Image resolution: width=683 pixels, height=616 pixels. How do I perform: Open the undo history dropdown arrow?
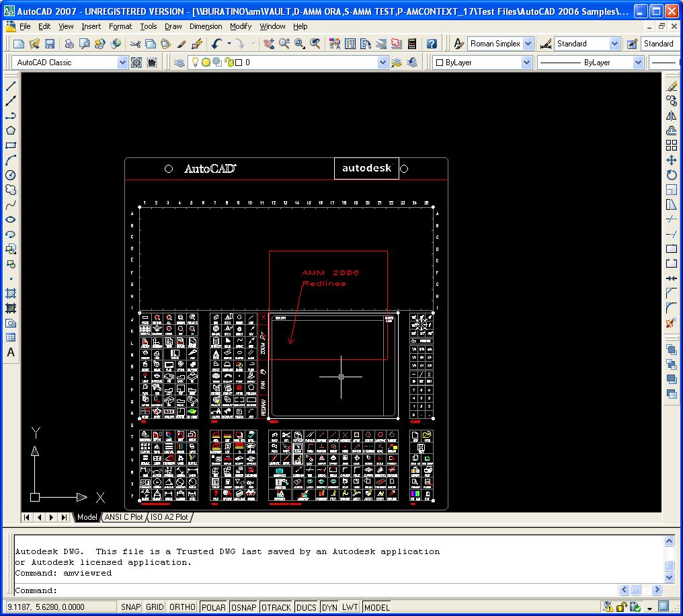[229, 44]
